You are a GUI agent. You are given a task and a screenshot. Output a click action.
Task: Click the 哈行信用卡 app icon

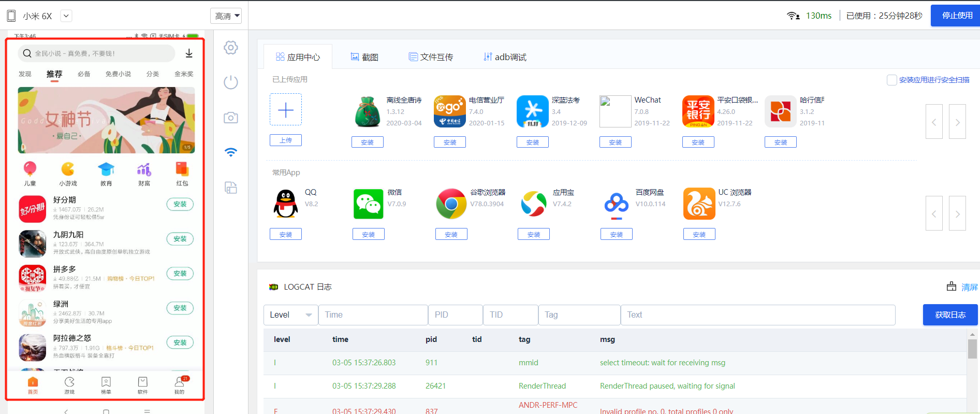(x=781, y=111)
